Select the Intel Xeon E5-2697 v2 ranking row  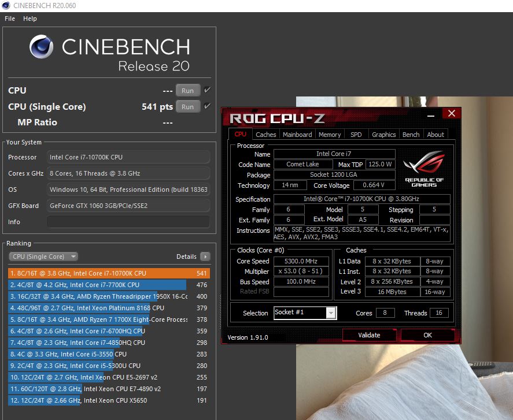[109, 377]
